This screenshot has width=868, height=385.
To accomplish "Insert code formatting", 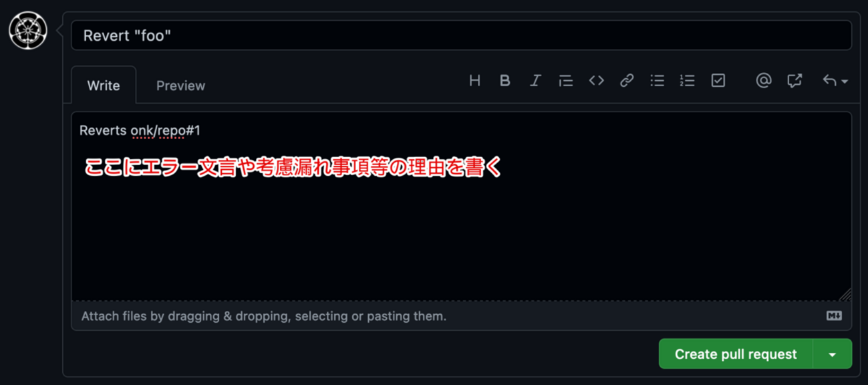I will (596, 81).
